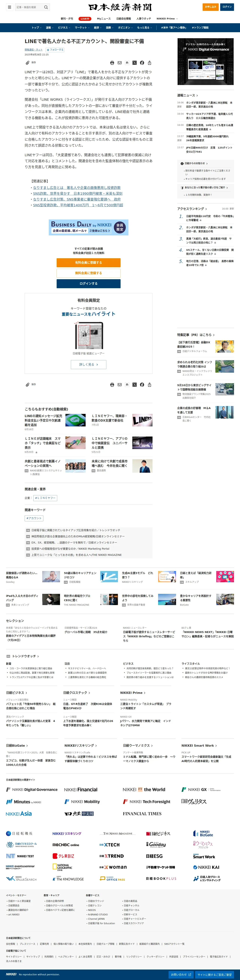240x980 pixels.
Task: Click the 無料会員に登録する button
Action: (x=88, y=273)
